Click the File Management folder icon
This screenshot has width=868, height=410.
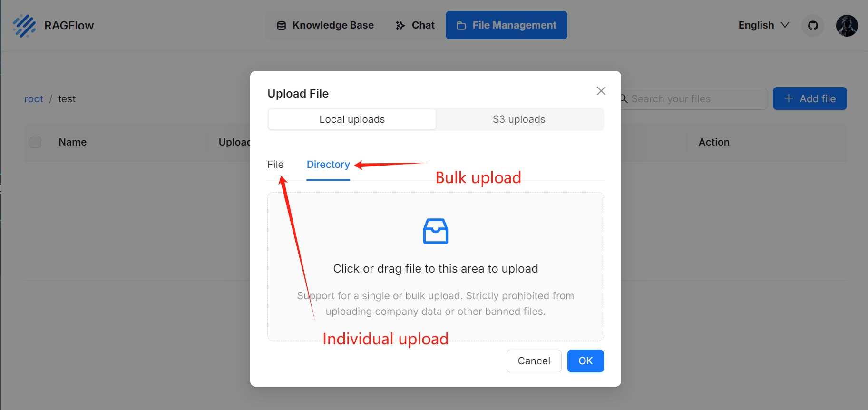click(x=462, y=25)
